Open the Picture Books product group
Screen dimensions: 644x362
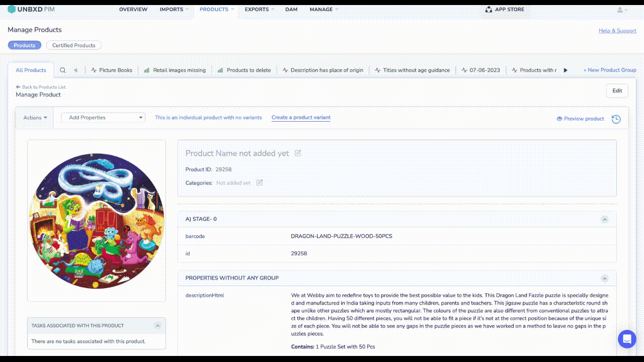pos(112,70)
